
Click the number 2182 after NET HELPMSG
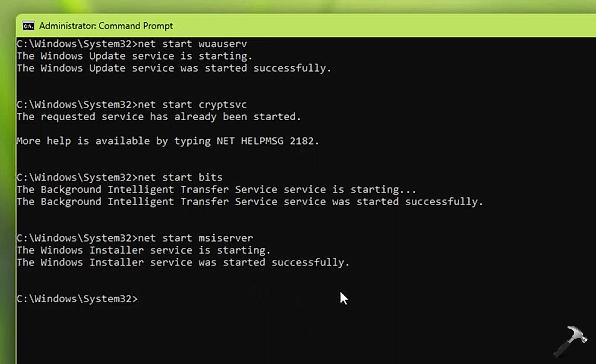[302, 141]
